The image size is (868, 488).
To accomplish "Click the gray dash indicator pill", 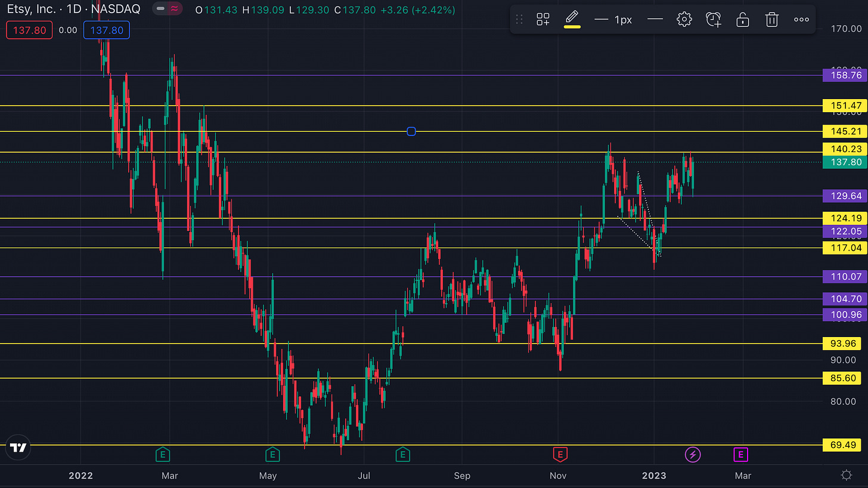I will pos(159,9).
